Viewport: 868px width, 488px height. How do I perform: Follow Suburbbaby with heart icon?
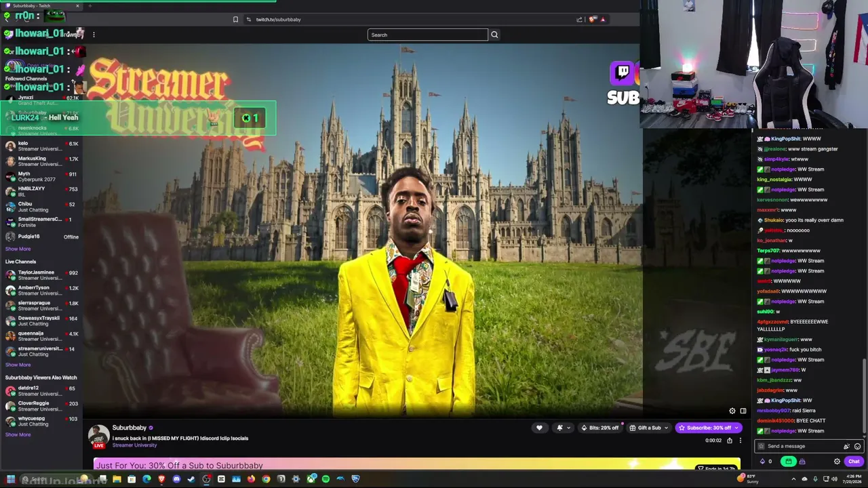(x=539, y=428)
